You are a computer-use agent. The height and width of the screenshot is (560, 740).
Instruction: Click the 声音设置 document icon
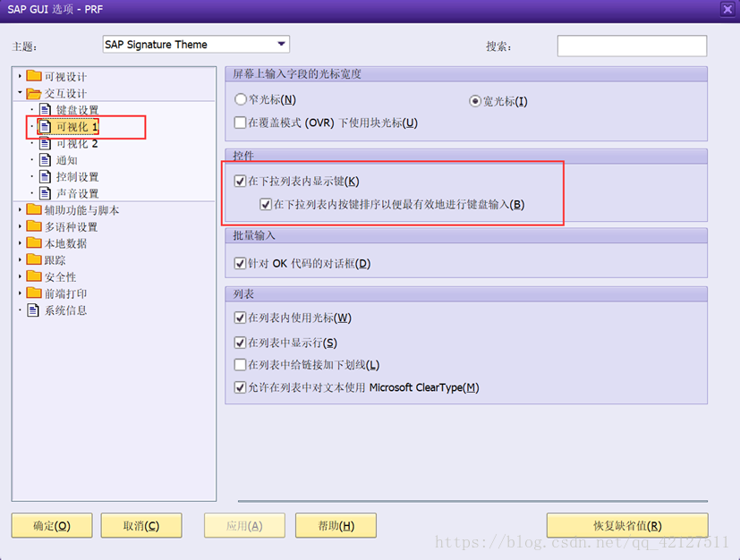(x=46, y=193)
